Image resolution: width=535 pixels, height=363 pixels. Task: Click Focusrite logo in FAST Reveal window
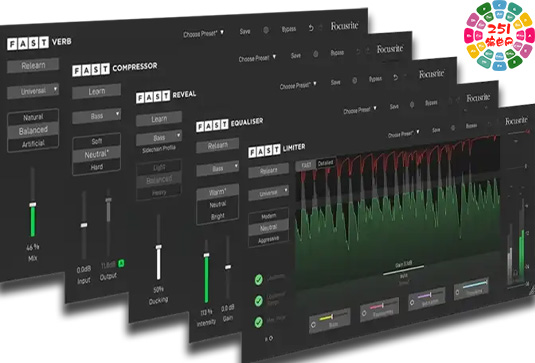(x=432, y=74)
